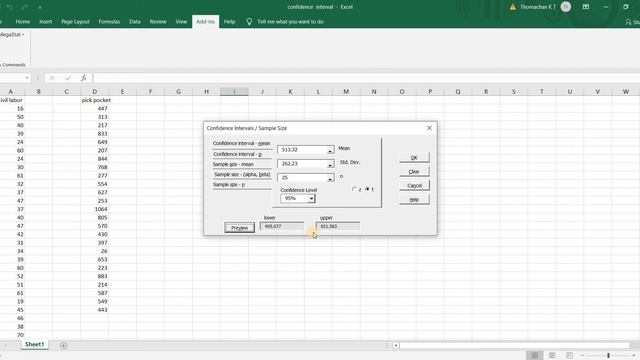The height and width of the screenshot is (360, 640).
Task: Click the Undo icon in title bar
Action: tap(10, 7)
